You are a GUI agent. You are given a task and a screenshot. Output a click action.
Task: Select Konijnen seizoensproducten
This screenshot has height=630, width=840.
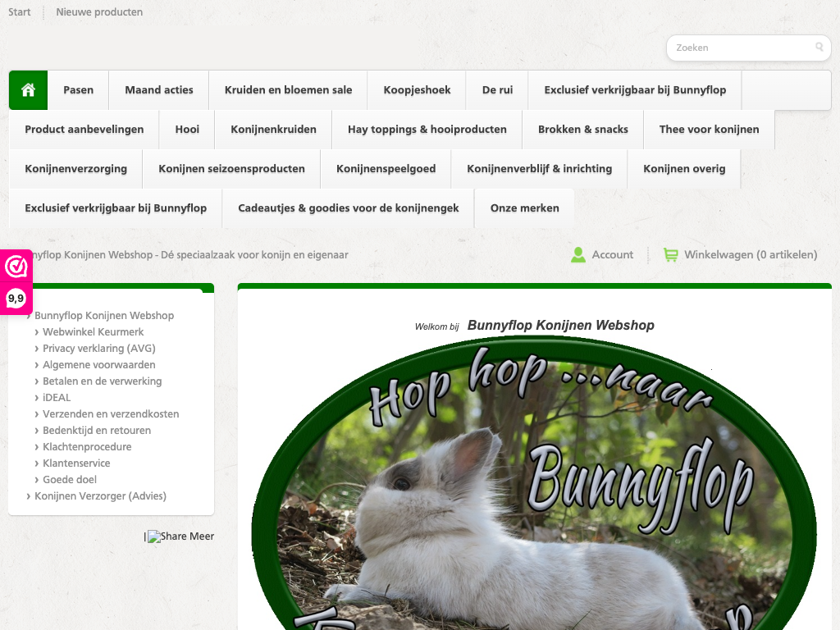coord(231,169)
